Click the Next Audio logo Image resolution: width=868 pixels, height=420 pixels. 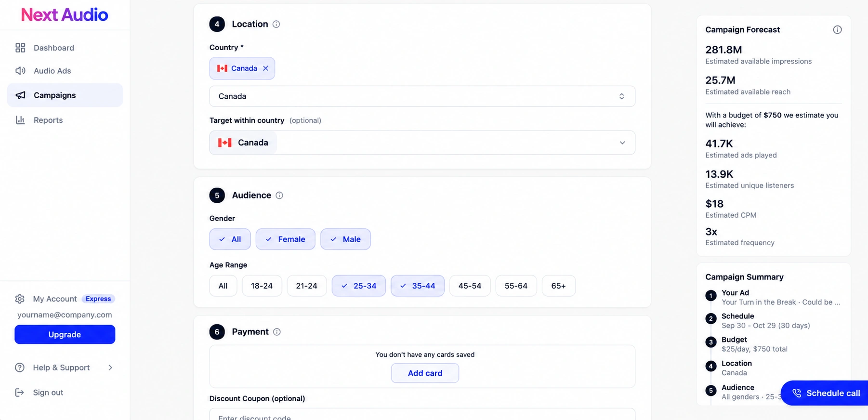[65, 15]
